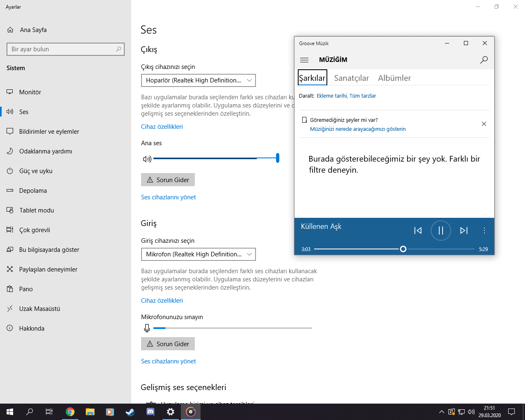Screen dimensions: 525x420
Task: Open Paylaşılan deneyimler settings
Action: [66, 269]
